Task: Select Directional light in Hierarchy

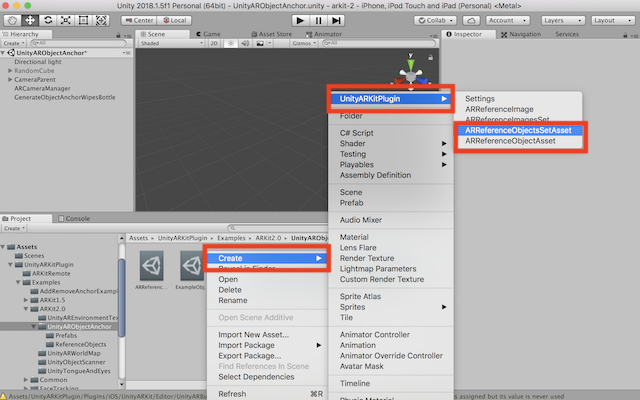Action: (38, 62)
